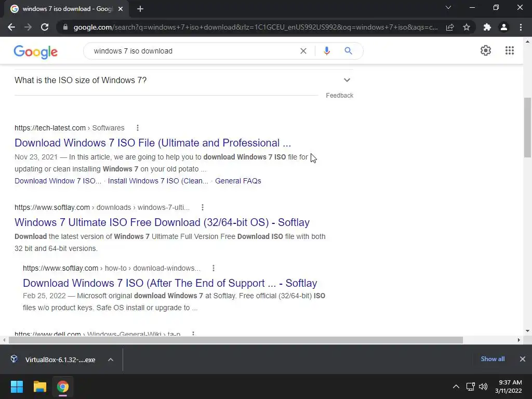Open 'General FAQs' sitelink
This screenshot has height=399, width=532.
pos(238,181)
